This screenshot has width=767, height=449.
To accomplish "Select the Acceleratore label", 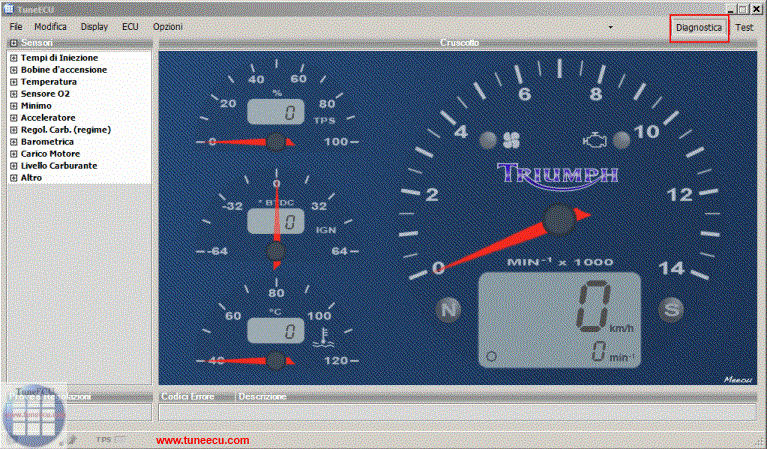I will pos(48,118).
